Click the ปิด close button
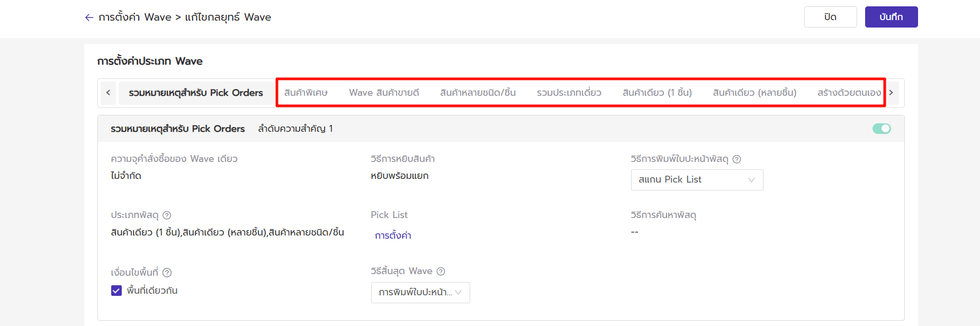This screenshot has width=980, height=326. [830, 17]
